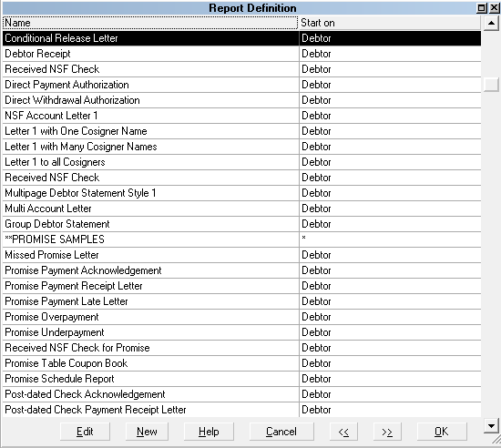Select the Missed Promise Letter row
Image resolution: width=501 pixels, height=448 pixels.
coord(241,255)
